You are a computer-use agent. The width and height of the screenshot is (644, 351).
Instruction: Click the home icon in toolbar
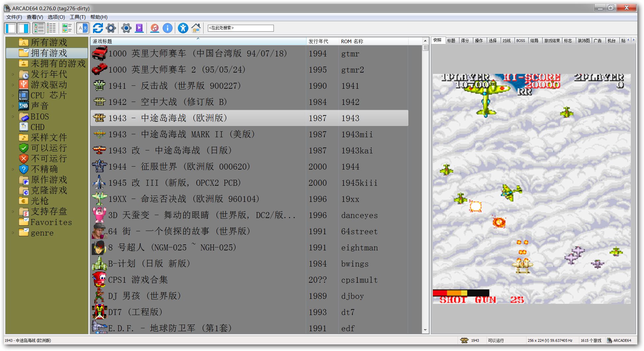click(196, 28)
